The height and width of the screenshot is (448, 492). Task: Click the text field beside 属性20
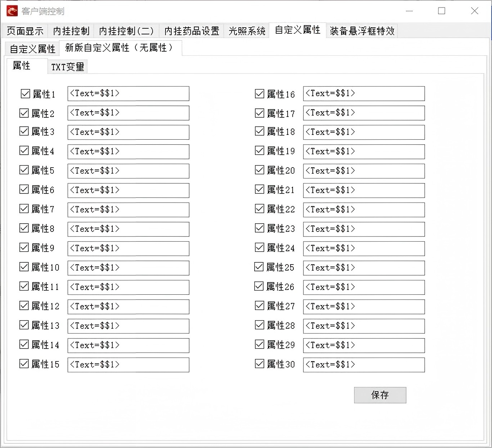(364, 171)
